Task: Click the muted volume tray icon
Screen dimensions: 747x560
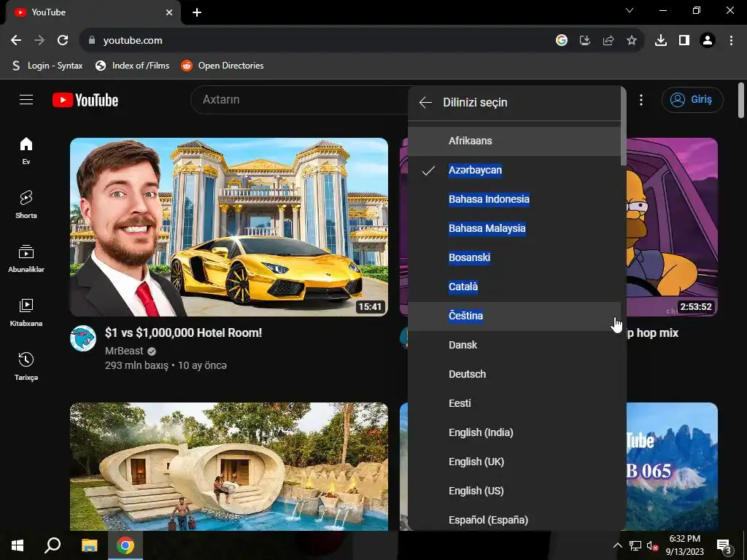Action: tap(653, 545)
